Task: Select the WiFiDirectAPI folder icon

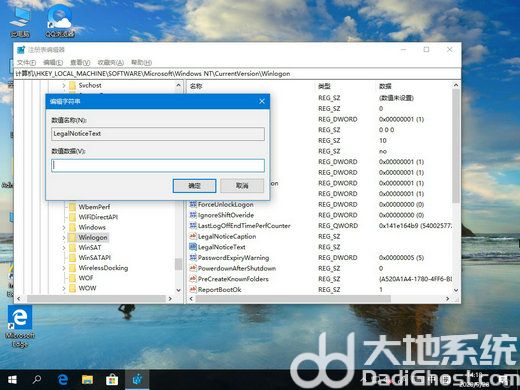Action: (x=72, y=217)
